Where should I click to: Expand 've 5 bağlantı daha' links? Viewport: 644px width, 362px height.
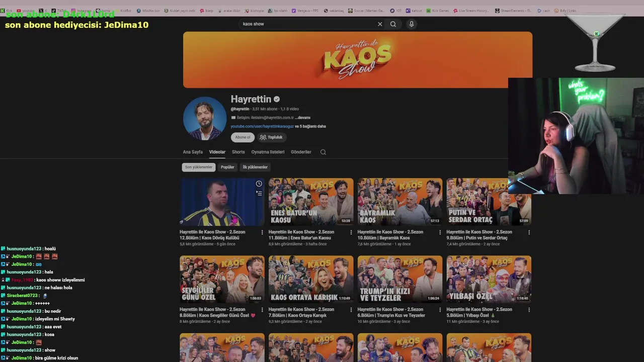click(x=310, y=126)
